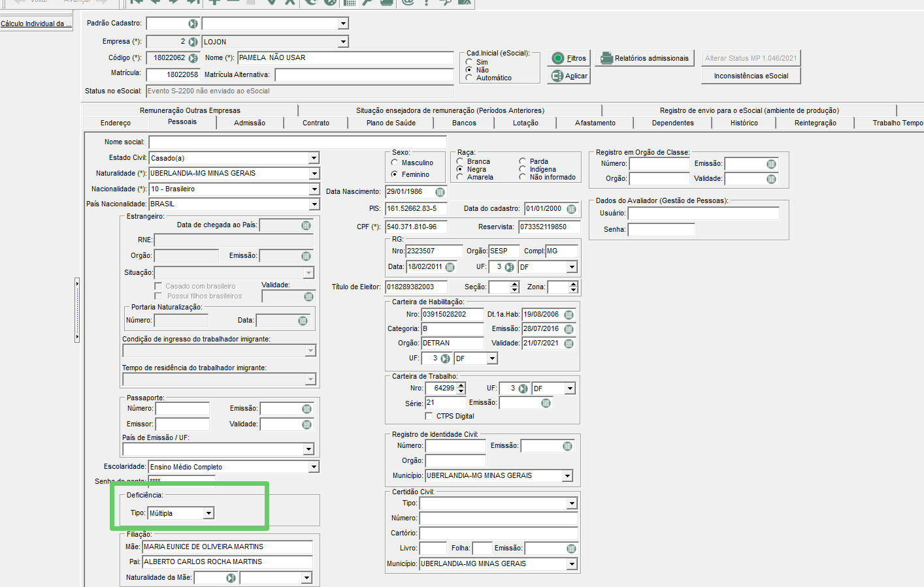This screenshot has width=924, height=587.
Task: Open the Carteira de Trabalho Emissão calendar
Action: [x=546, y=403]
